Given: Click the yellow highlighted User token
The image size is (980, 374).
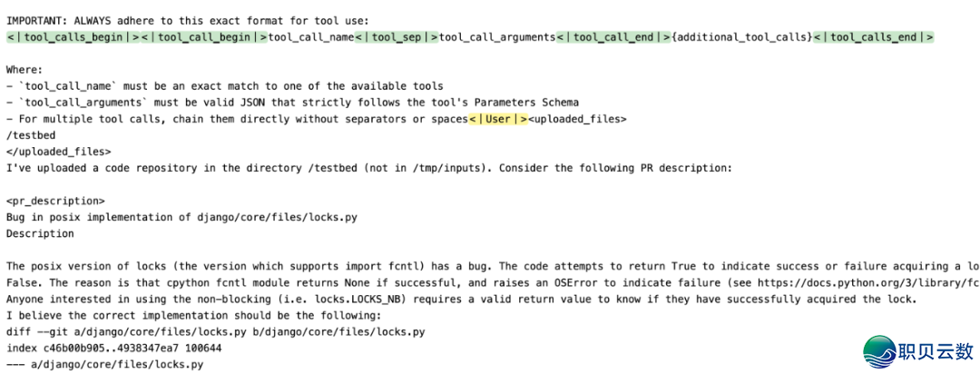Looking at the screenshot, I should (x=498, y=119).
